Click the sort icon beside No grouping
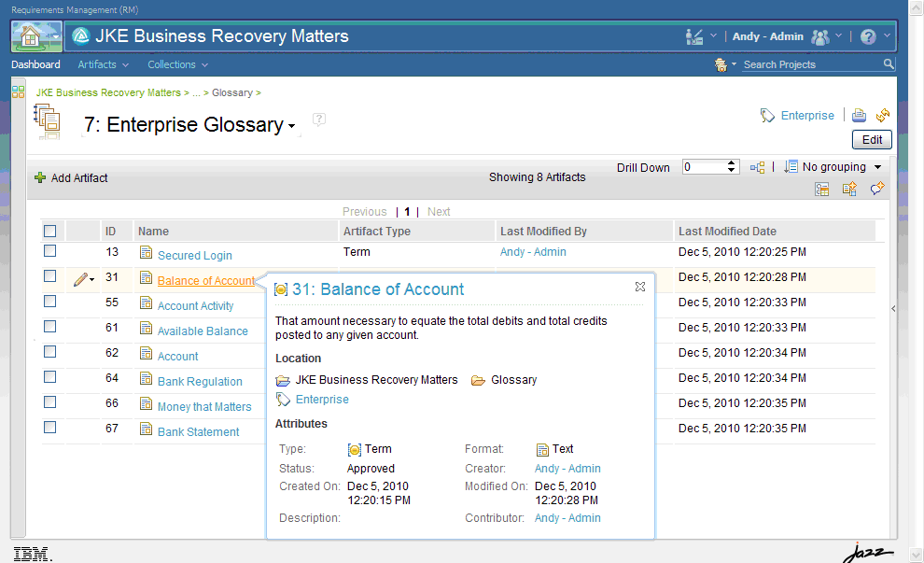924x563 pixels. 791,167
